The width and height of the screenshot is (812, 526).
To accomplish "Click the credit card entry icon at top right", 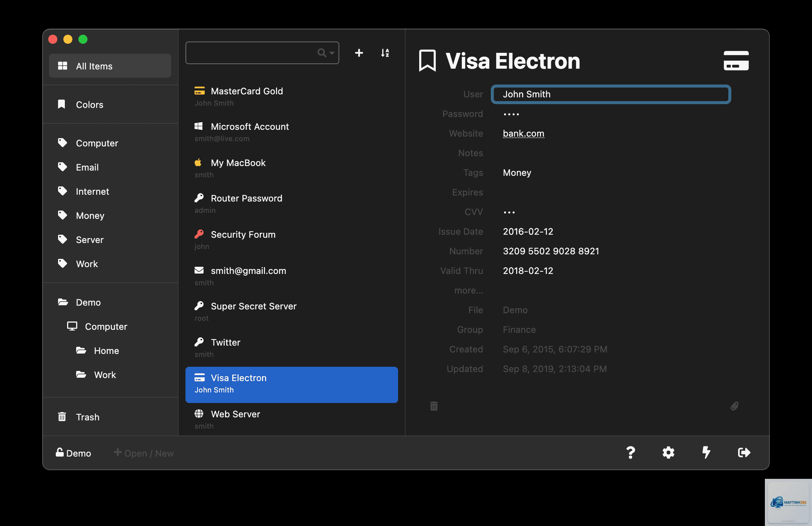I will pyautogui.click(x=736, y=61).
